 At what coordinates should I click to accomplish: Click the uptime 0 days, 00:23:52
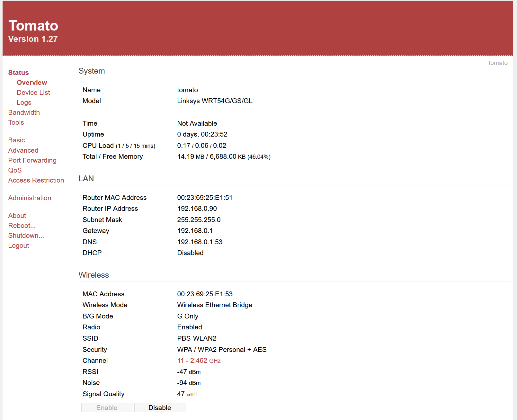(x=202, y=134)
